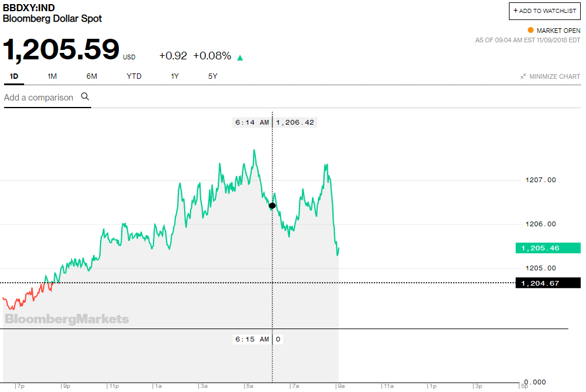Click the minimize chart arrows icon
Screen dimensions: 586x392
(x=523, y=76)
